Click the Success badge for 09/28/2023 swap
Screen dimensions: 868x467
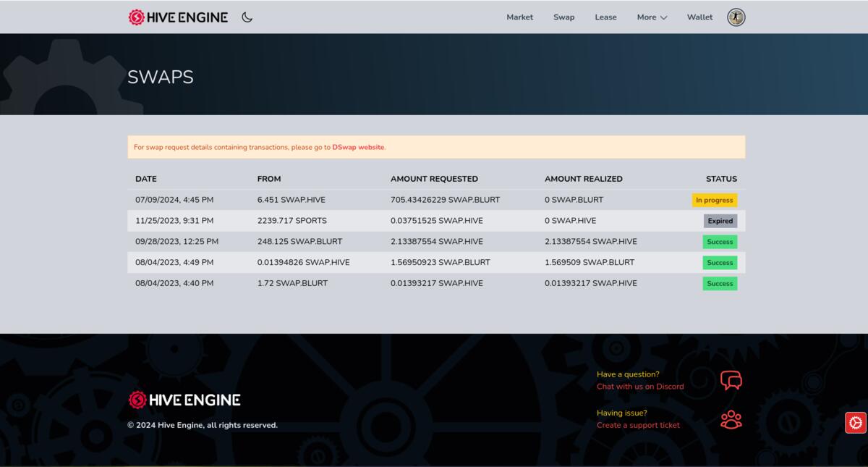click(x=720, y=242)
